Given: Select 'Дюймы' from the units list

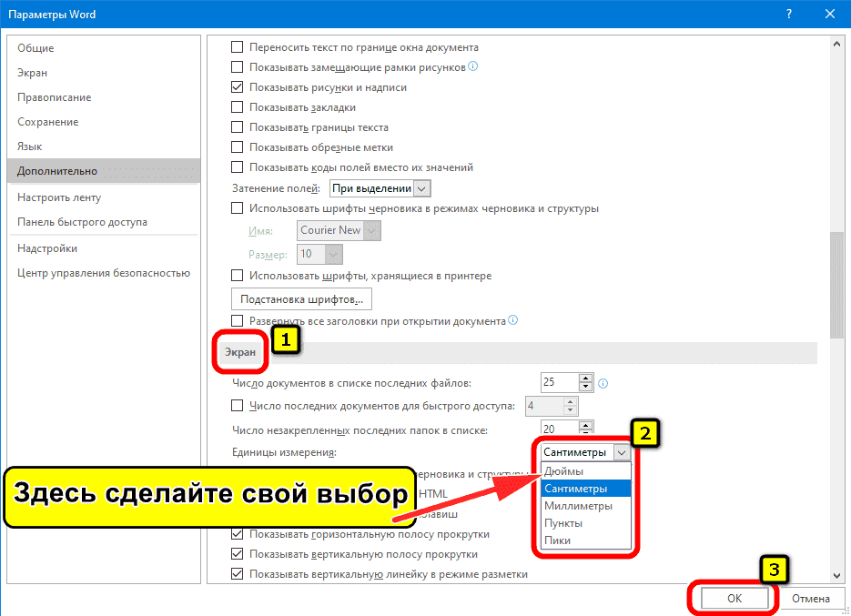Looking at the screenshot, I should (x=564, y=471).
